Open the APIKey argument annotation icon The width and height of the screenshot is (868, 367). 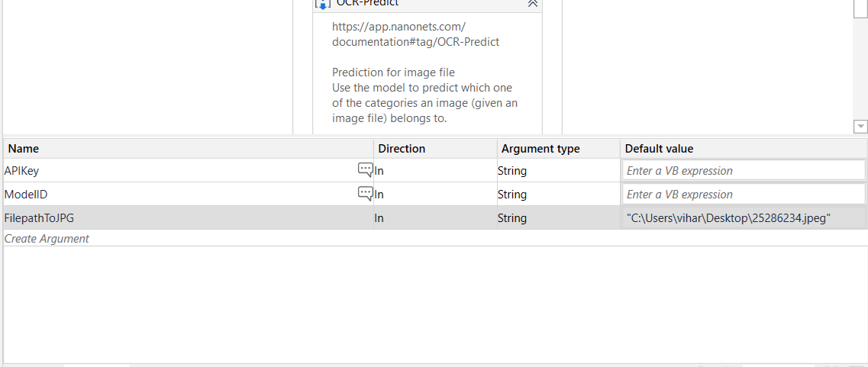point(365,170)
